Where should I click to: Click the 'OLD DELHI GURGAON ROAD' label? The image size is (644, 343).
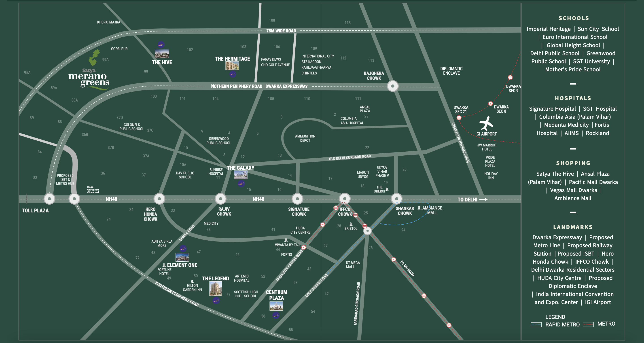click(350, 157)
